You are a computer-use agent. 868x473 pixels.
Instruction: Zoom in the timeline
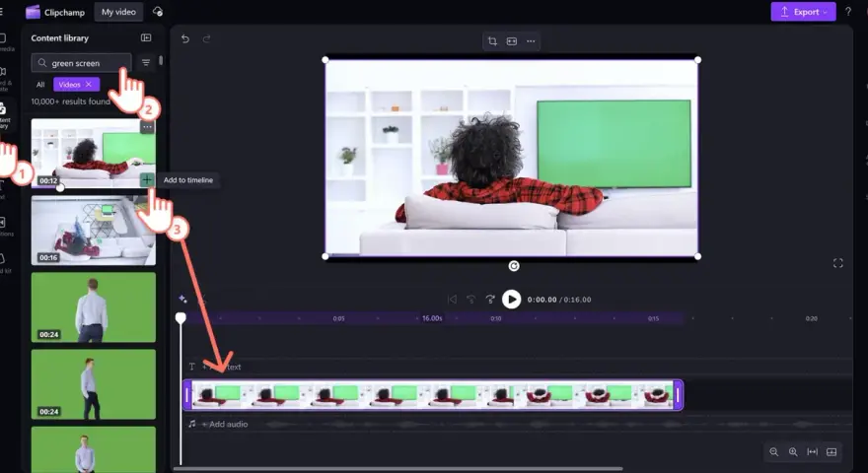(x=793, y=452)
